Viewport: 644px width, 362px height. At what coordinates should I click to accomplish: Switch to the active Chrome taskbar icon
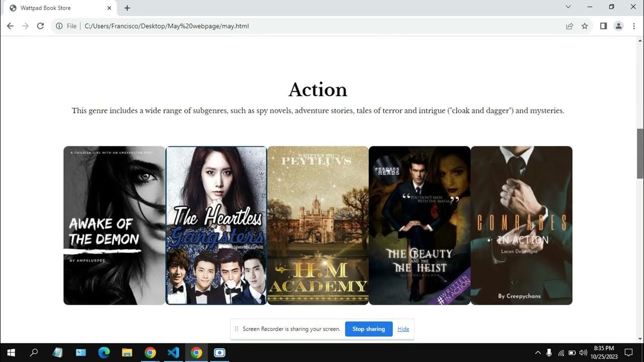pos(196,352)
